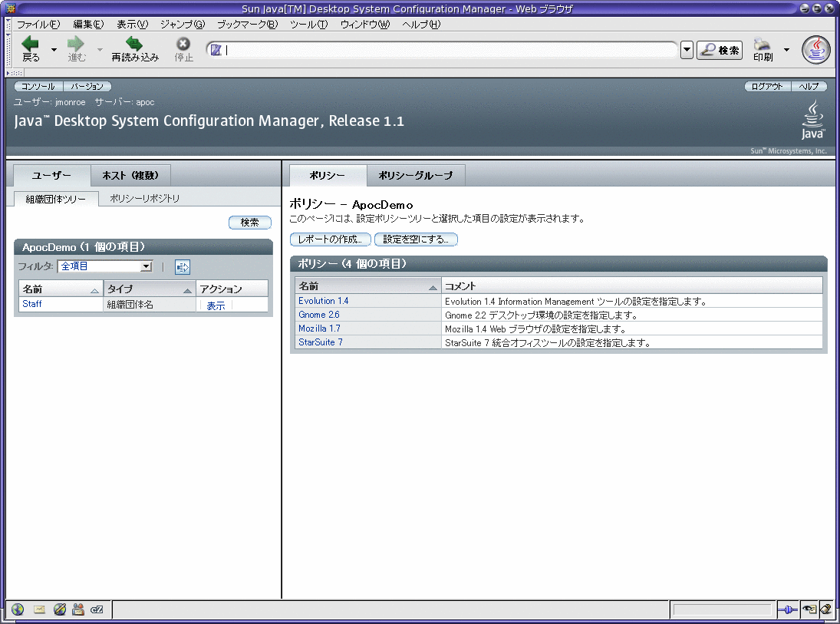Sort org table by タイプ arrow
Viewport: 840px width, 624px height.
[x=187, y=291]
